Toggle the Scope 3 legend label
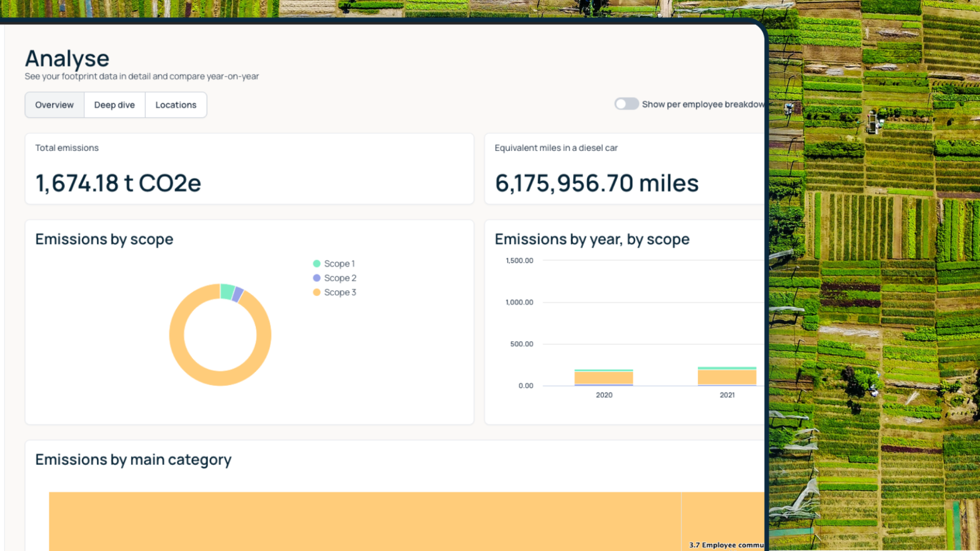Viewport: 980px width, 551px height. (340, 292)
